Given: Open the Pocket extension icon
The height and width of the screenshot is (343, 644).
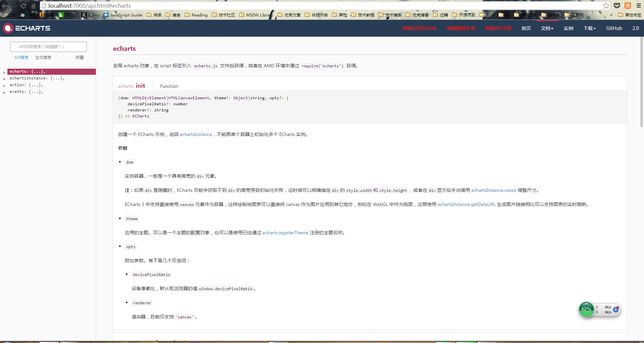Looking at the screenshot, I should (x=617, y=6).
